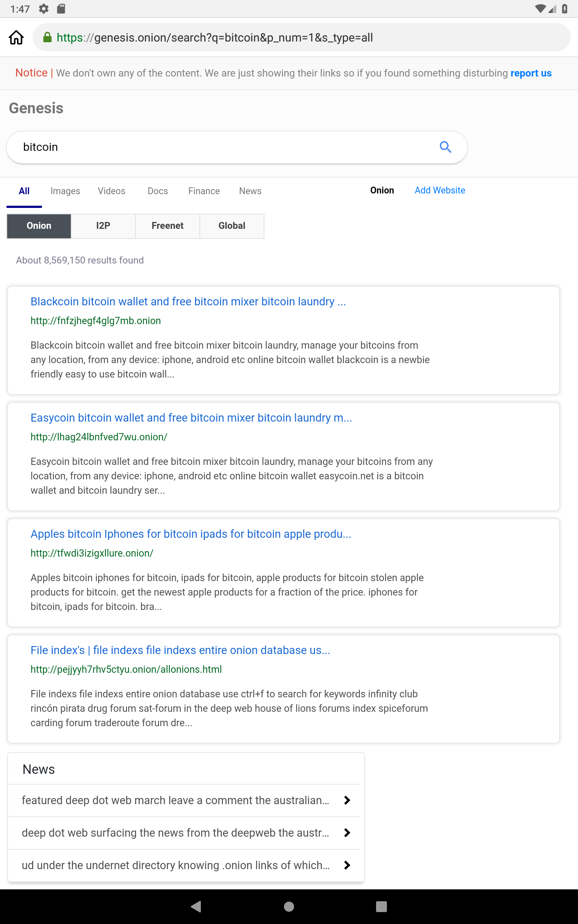Switch to the Finance tab
The width and height of the screenshot is (578, 924).
pyautogui.click(x=204, y=191)
